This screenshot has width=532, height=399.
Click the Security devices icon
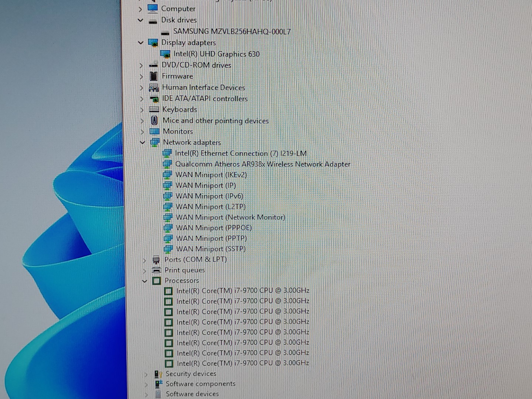pyautogui.click(x=158, y=374)
